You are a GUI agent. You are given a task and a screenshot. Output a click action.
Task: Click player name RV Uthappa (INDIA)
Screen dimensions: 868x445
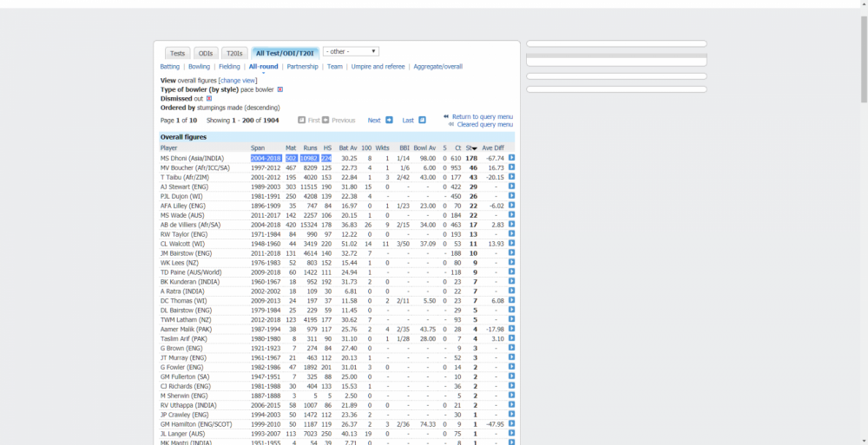pos(190,406)
